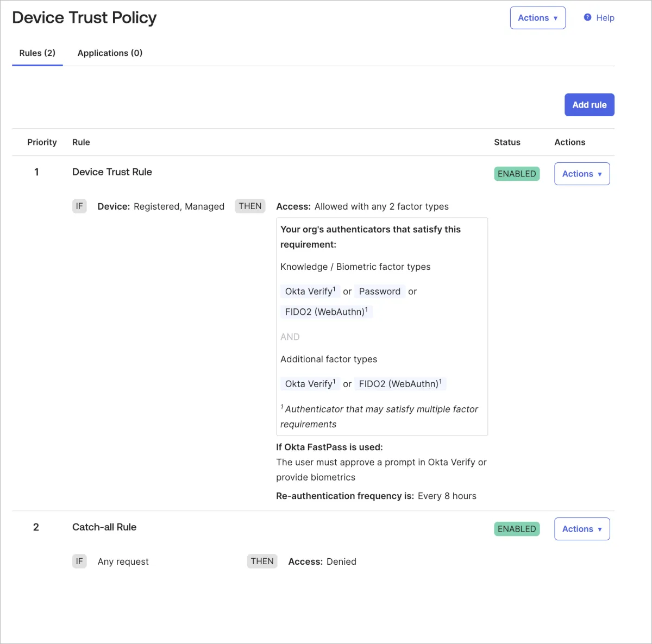Click the IF badge in Device Trust Rule
Image resolution: width=652 pixels, height=644 pixels.
[x=79, y=206]
